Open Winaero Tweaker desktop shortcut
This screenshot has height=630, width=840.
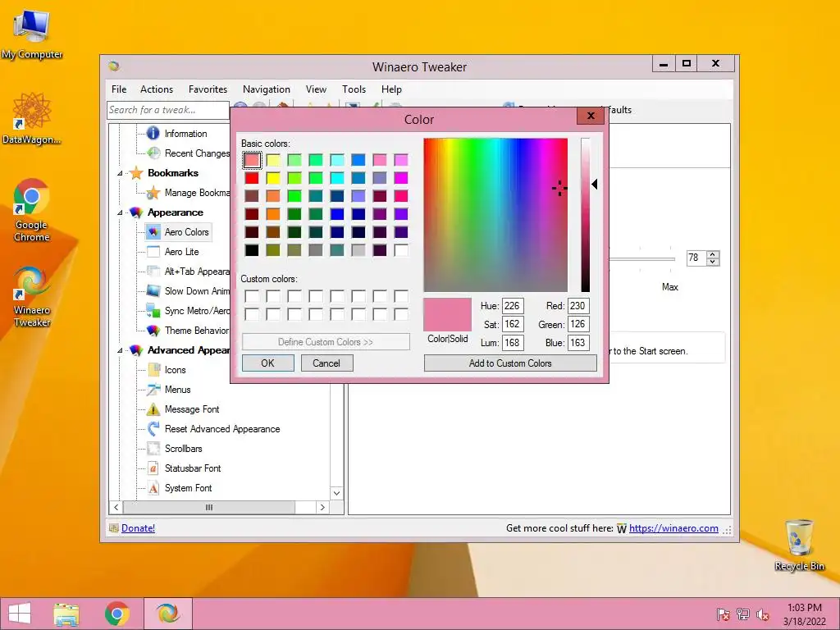point(32,296)
